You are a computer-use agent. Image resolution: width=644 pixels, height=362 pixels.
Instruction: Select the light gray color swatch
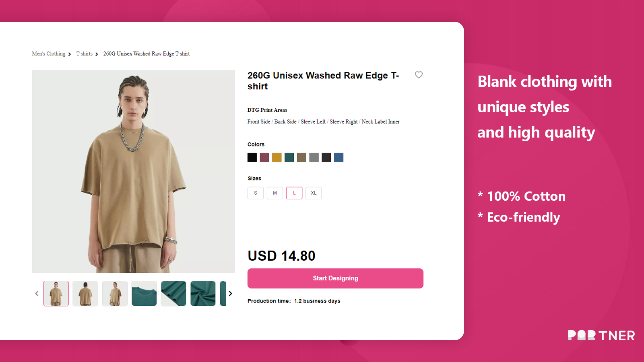point(314,158)
